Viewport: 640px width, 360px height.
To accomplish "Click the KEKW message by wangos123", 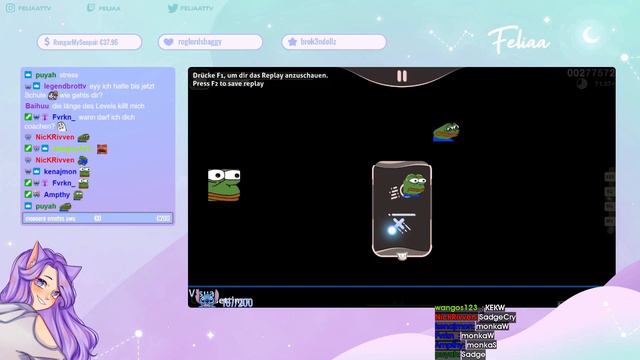I will (x=495, y=308).
